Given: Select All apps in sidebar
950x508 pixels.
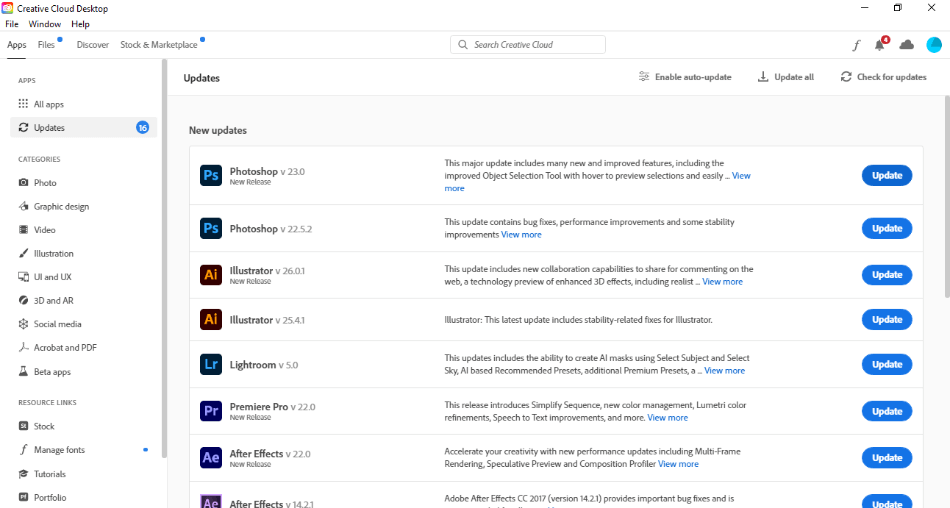Looking at the screenshot, I should point(84,104).
